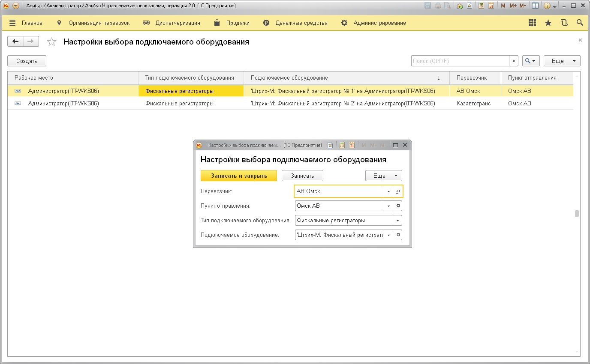The height and width of the screenshot is (364, 590).
Task: Clear the search field with the x button
Action: [x=514, y=61]
